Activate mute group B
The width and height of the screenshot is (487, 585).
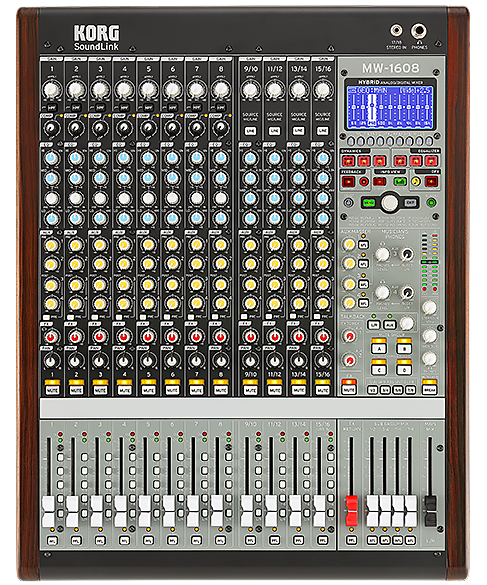[404, 348]
